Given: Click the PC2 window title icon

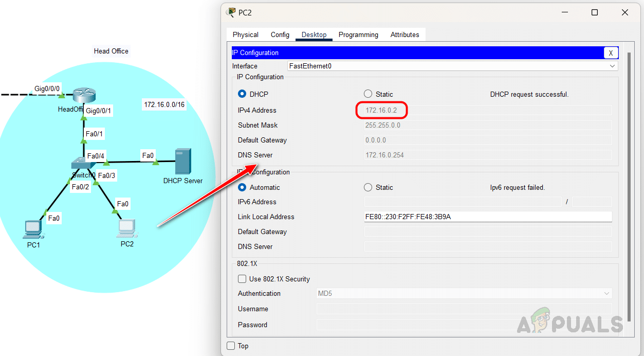Looking at the screenshot, I should (x=231, y=12).
